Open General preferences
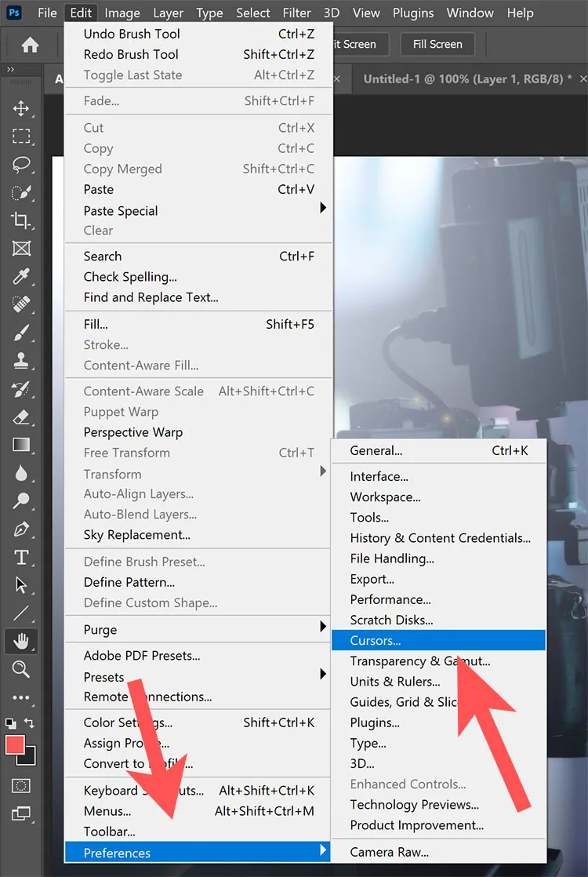The height and width of the screenshot is (877, 588). [x=438, y=451]
